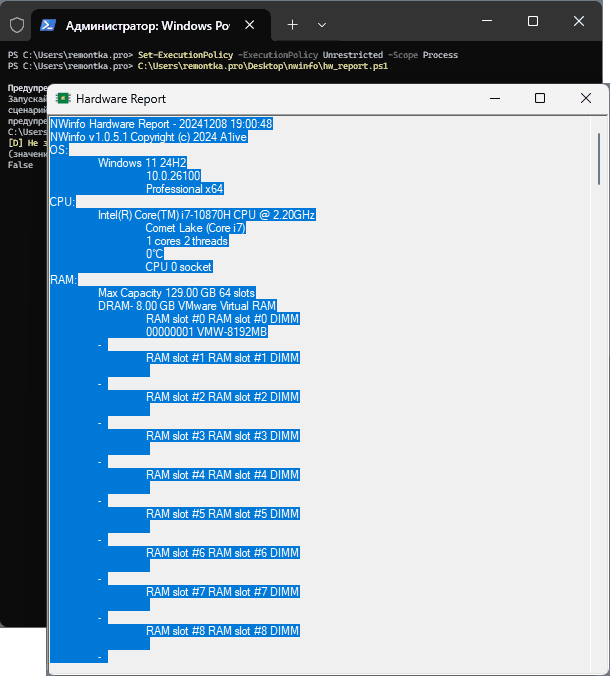Viewport: 610px width, 676px height.
Task: Click the RAM: section heading
Action: pyautogui.click(x=63, y=280)
